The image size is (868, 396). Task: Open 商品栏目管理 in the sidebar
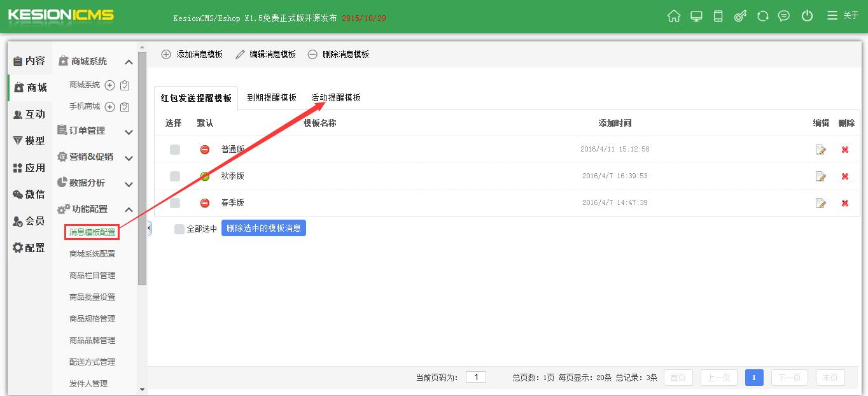click(x=92, y=276)
